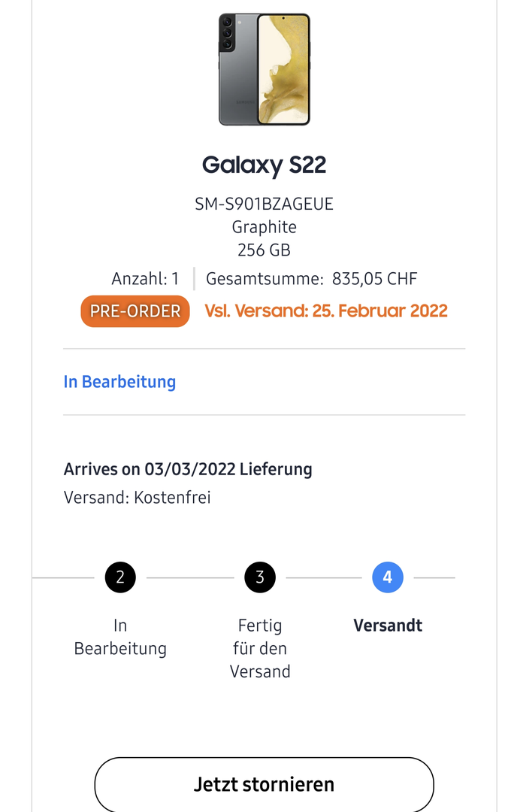
Task: Click the Galaxy S22 product title
Action: [x=265, y=165]
